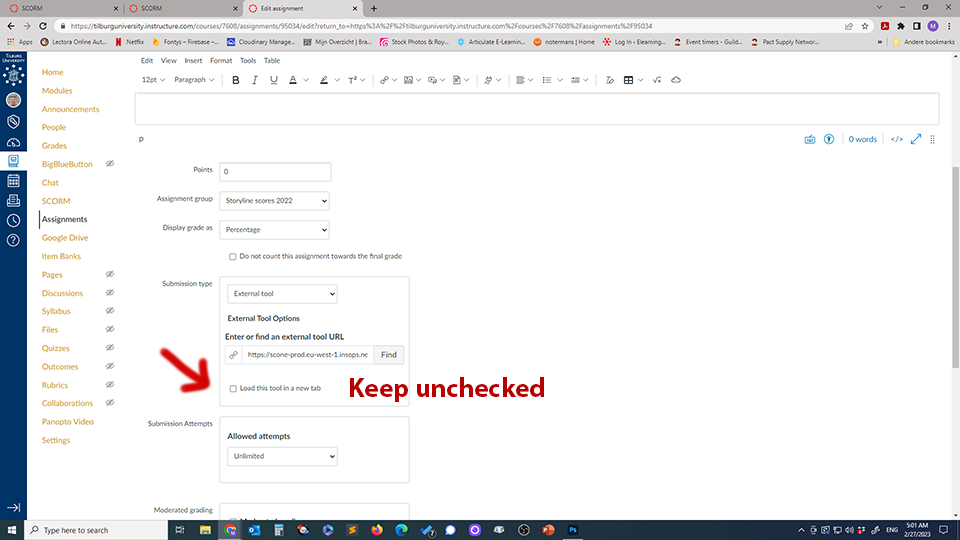This screenshot has height=540, width=960.
Task: Click the external tool URL field
Action: click(x=307, y=354)
